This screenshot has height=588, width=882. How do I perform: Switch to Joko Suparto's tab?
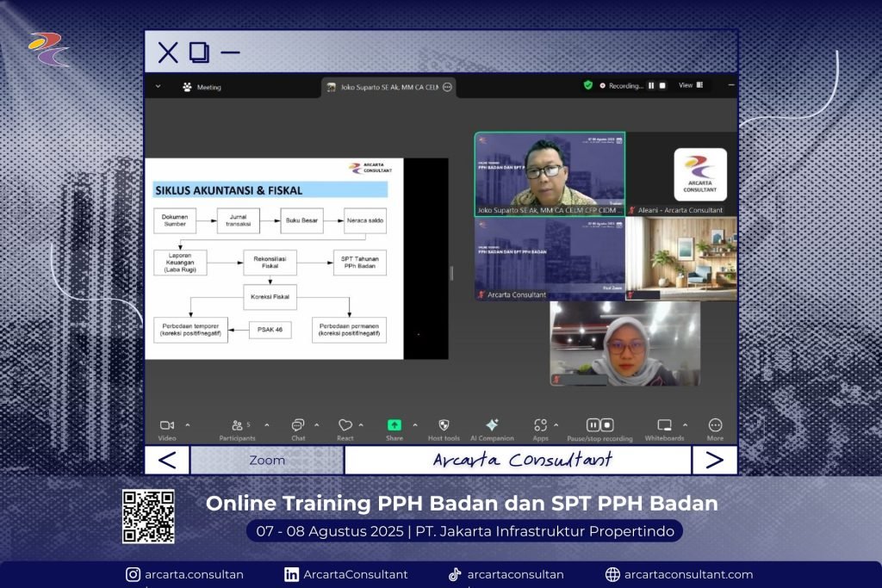(x=388, y=87)
